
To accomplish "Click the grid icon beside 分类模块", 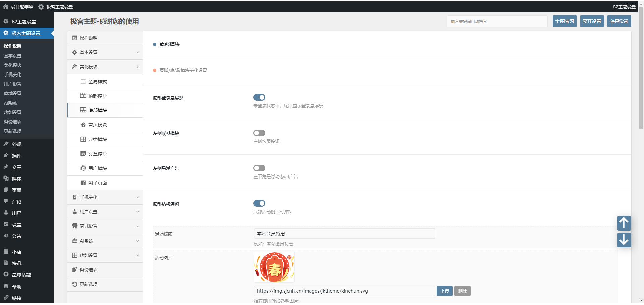I will click(83, 139).
